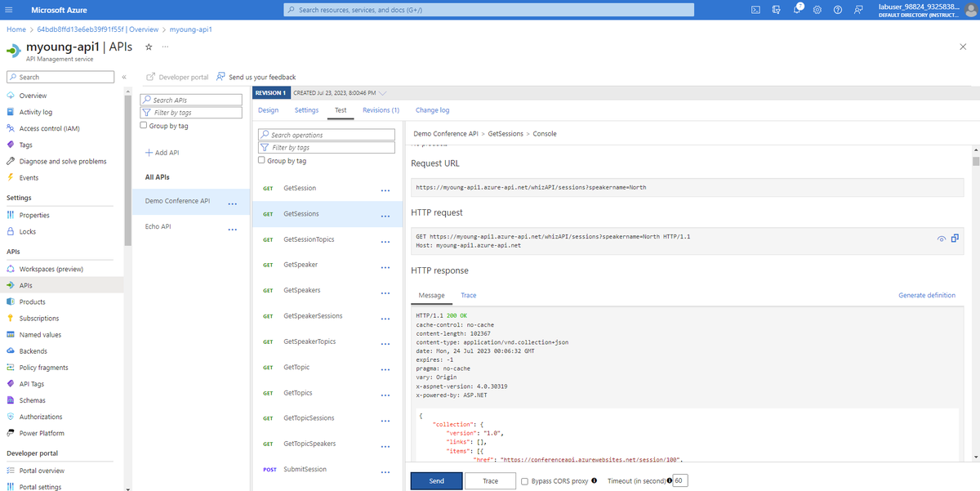Open Power Platform
This screenshot has width=980, height=491.
(x=42, y=433)
